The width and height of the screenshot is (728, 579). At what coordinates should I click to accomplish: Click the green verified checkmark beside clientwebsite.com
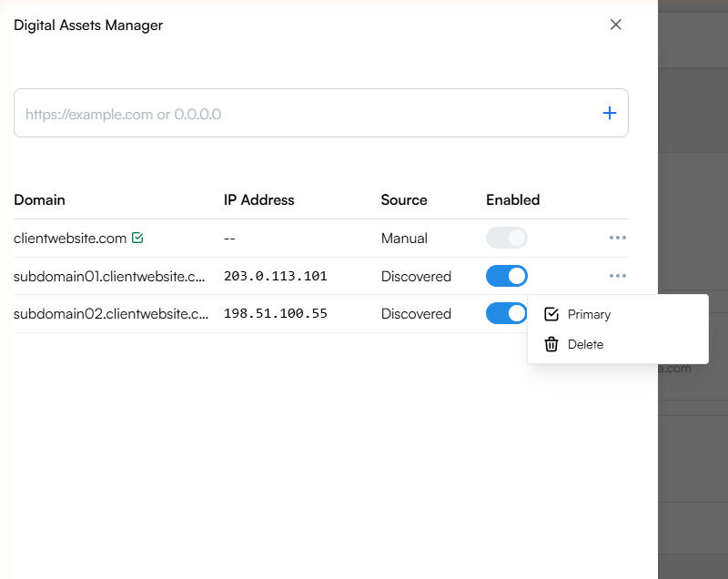pos(137,237)
